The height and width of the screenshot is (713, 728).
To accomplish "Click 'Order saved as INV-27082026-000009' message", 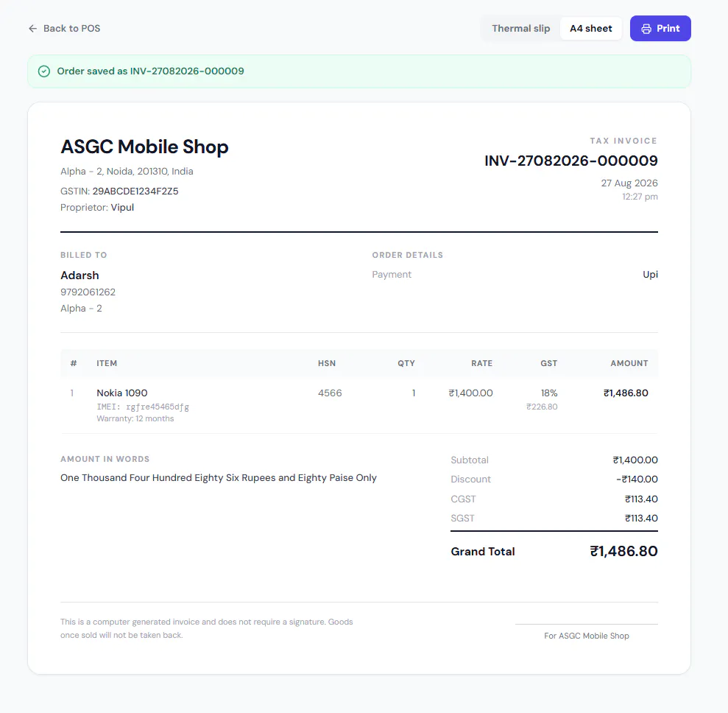I will [150, 71].
